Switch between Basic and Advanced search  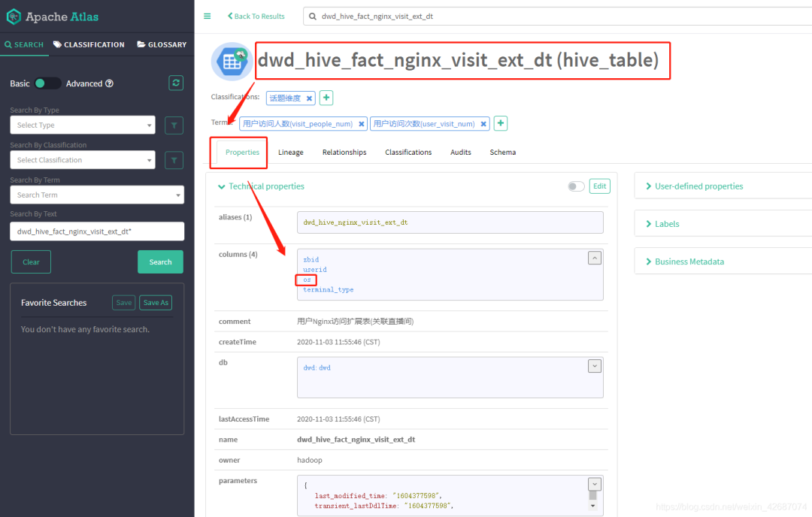pyautogui.click(x=47, y=83)
